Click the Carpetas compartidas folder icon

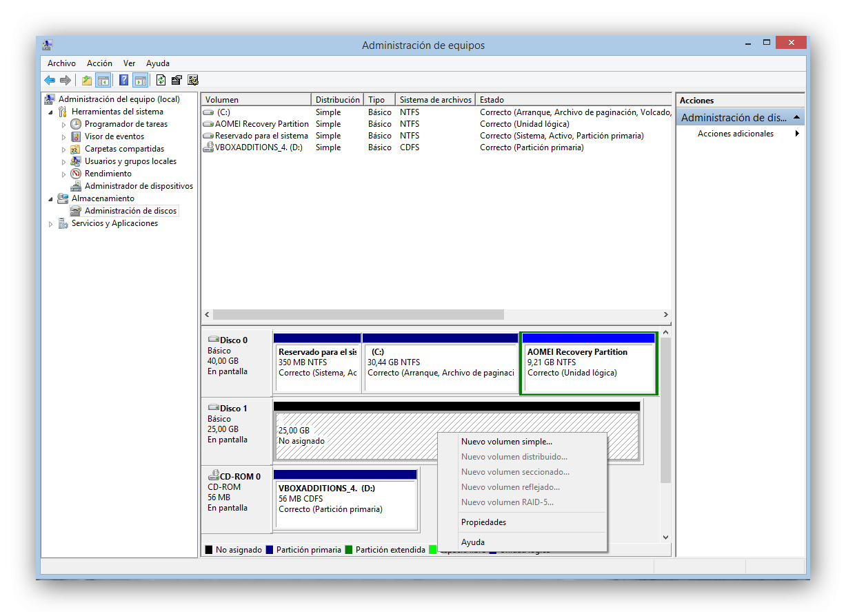click(x=76, y=149)
